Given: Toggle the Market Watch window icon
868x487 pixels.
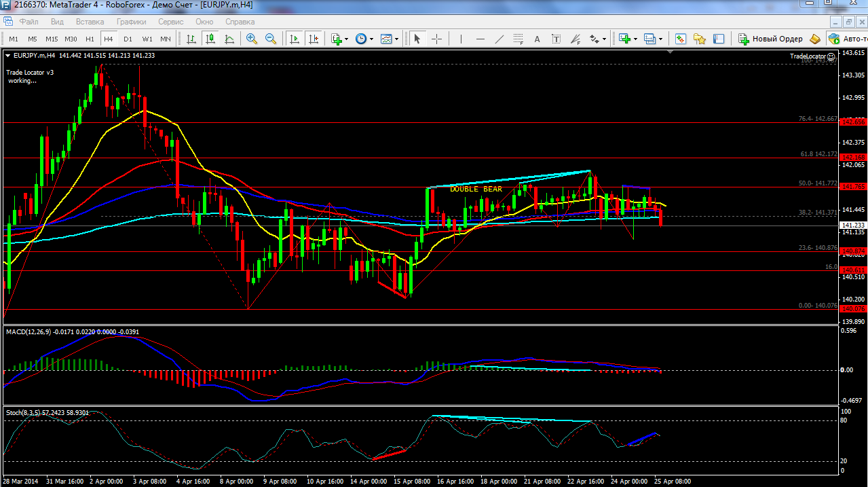Looking at the screenshot, I should 681,39.
